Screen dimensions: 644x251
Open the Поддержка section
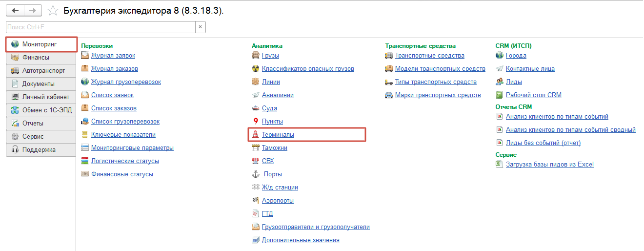41,149
